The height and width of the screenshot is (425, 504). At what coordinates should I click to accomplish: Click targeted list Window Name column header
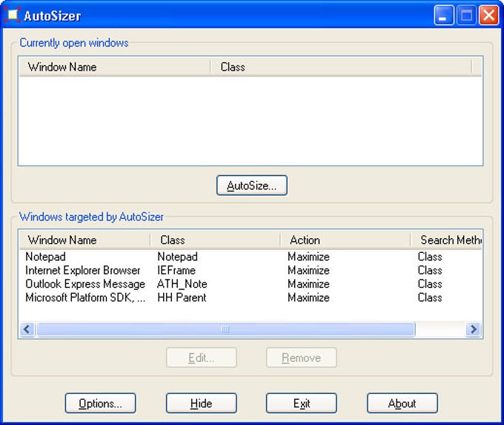point(84,240)
